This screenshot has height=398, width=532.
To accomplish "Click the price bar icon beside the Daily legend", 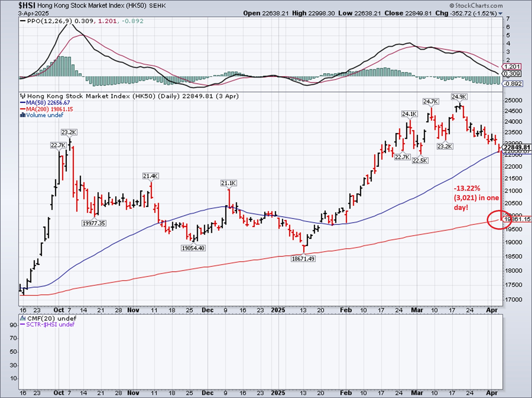I will tap(23, 96).
